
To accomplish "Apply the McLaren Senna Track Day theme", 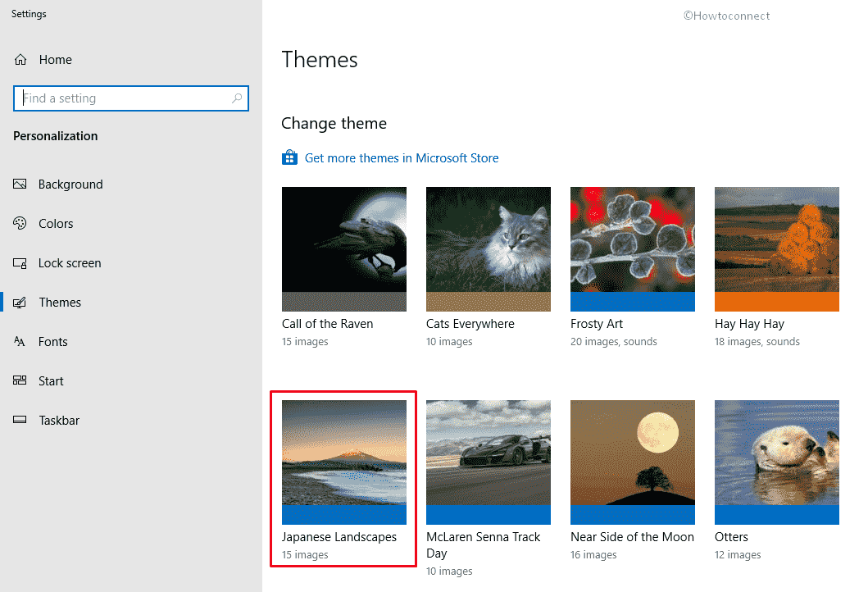I will (488, 462).
